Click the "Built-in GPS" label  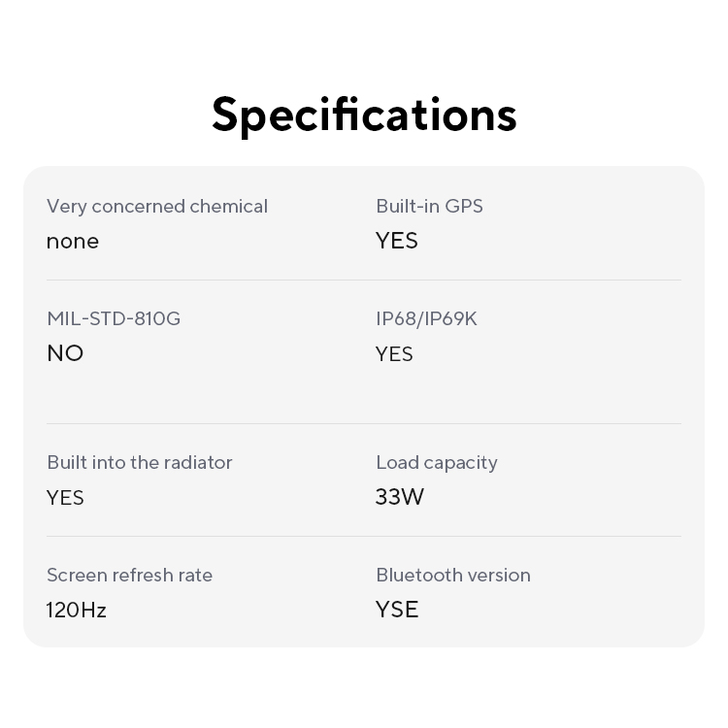(429, 206)
